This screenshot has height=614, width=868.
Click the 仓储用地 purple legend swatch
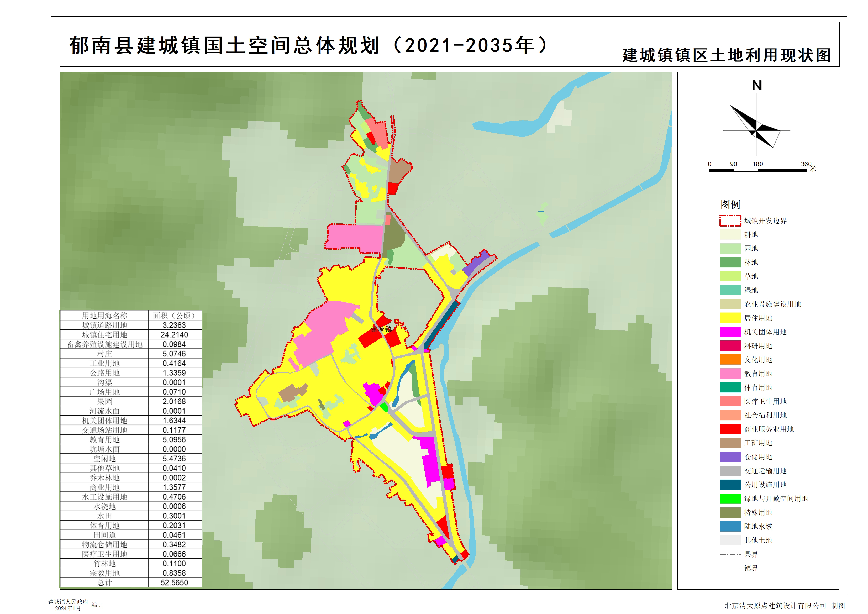[x=730, y=457]
